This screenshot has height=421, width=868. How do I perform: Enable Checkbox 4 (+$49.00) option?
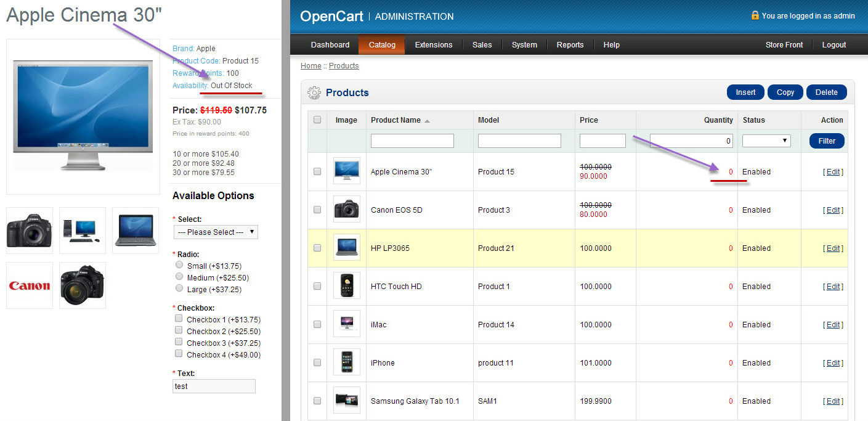(179, 354)
